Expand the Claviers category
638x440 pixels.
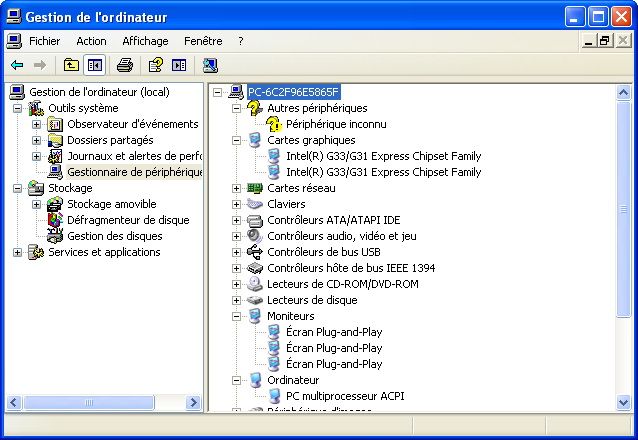tap(236, 204)
